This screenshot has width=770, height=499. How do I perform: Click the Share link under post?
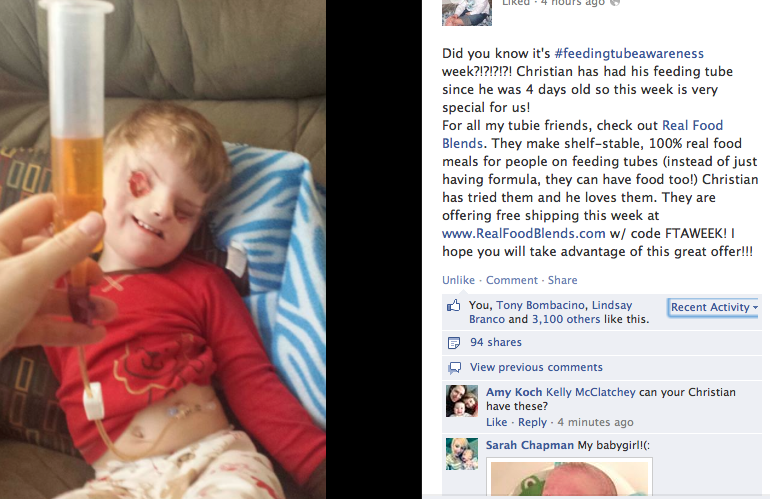pyautogui.click(x=562, y=280)
